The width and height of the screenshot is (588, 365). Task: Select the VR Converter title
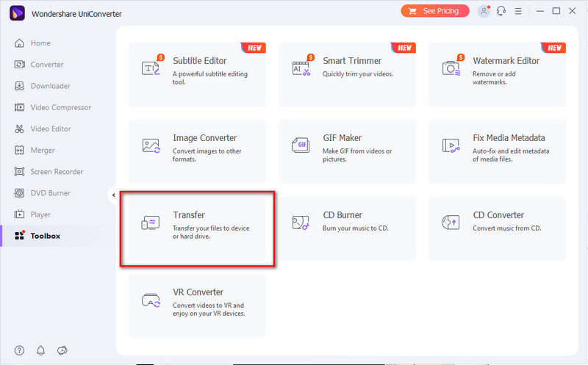click(198, 292)
